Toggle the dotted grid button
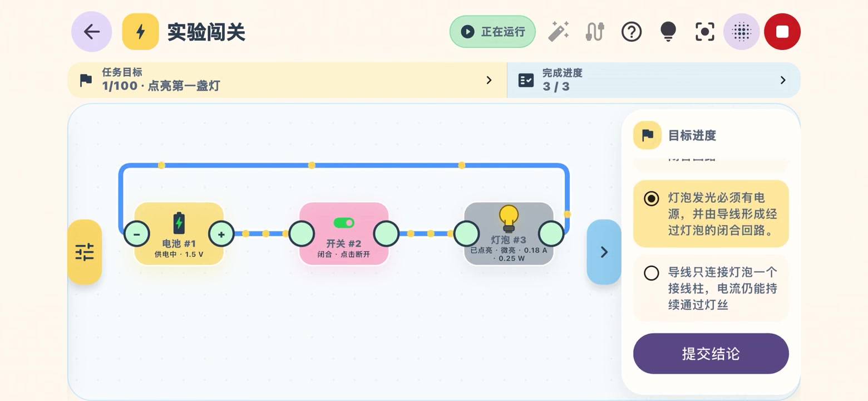 [742, 32]
